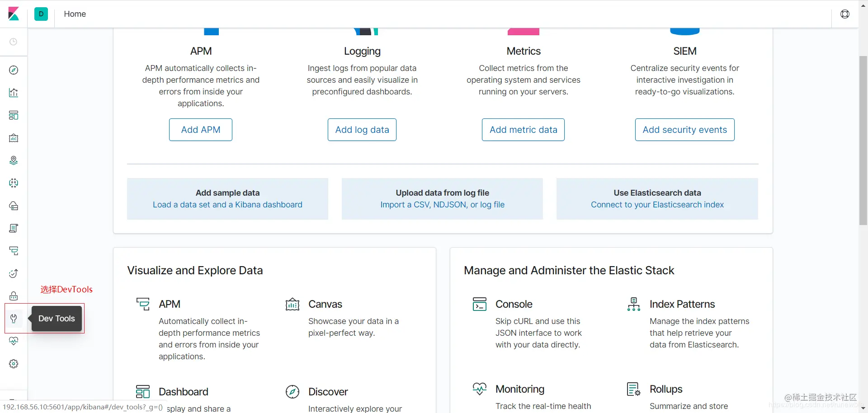Click the Dashboard icon in Visualize section

(143, 392)
